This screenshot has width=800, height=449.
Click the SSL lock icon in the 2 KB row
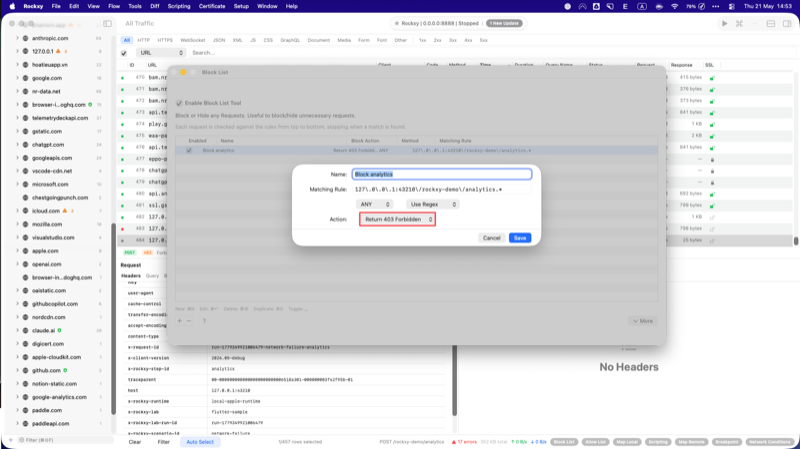coord(712,136)
